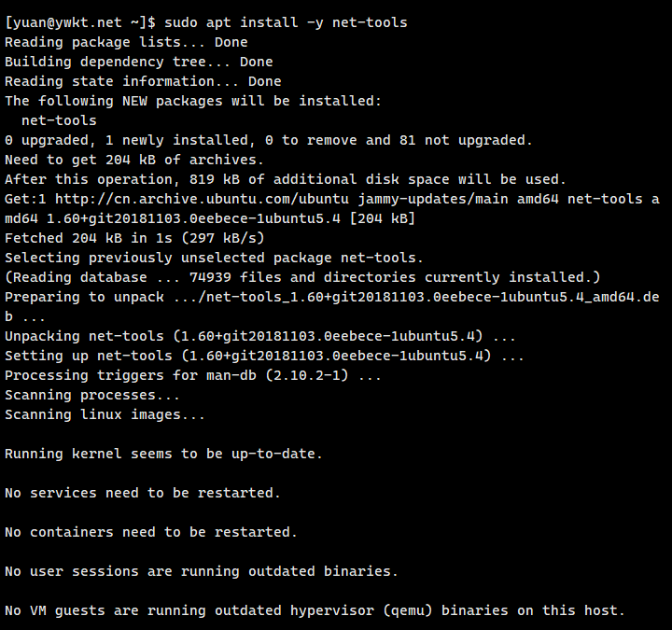Click the '0 upgraded, 1 newly installed' line
Image resolution: width=672 pixels, height=630 pixels.
[268, 140]
